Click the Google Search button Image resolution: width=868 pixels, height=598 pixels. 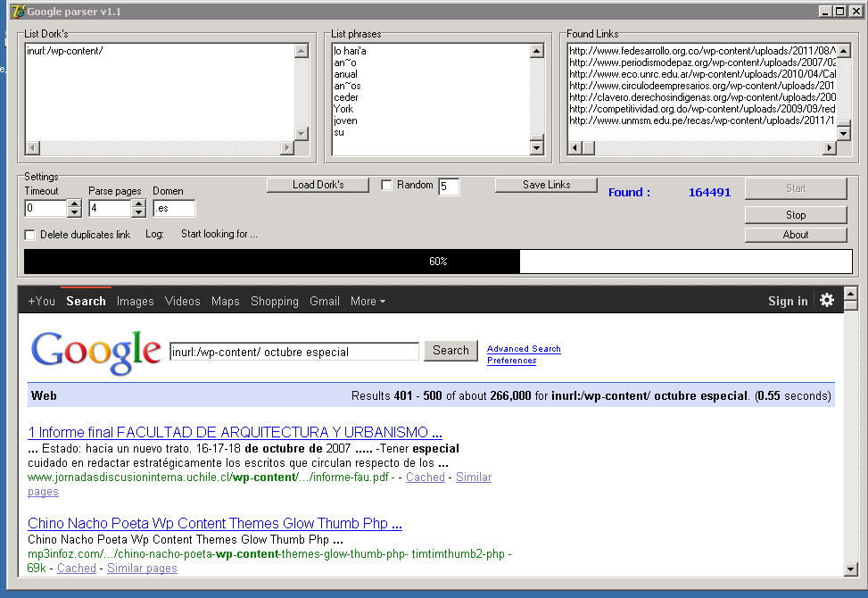coord(451,351)
